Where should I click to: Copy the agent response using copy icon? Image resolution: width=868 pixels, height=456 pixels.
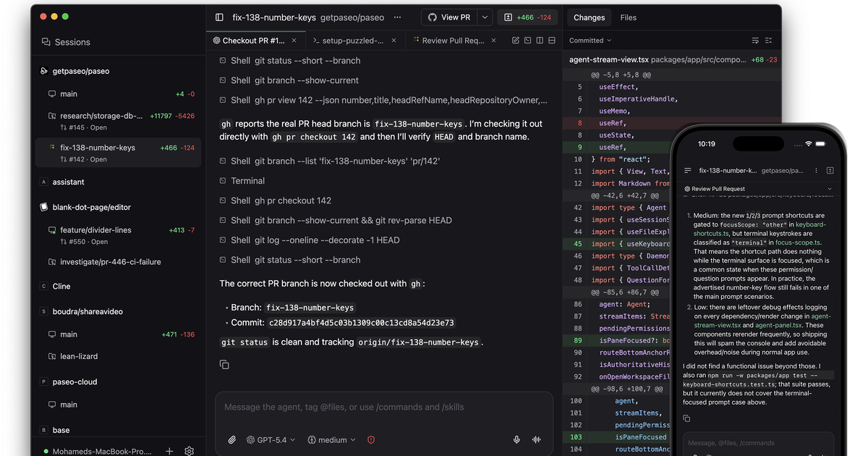(224, 365)
